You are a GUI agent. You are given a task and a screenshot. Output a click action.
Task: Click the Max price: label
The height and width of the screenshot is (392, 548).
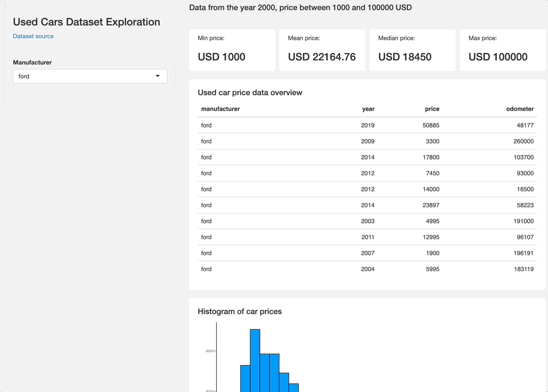[x=482, y=38]
